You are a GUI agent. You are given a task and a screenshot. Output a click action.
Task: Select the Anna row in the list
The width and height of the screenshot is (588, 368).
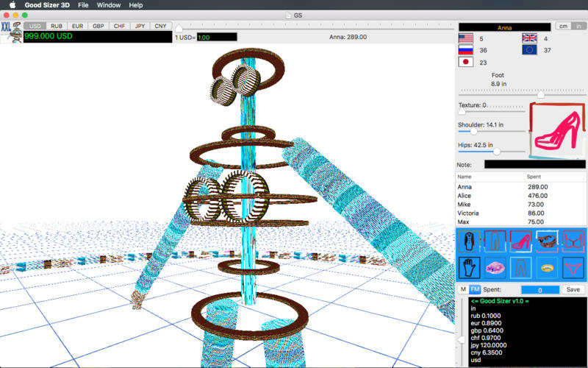521,187
